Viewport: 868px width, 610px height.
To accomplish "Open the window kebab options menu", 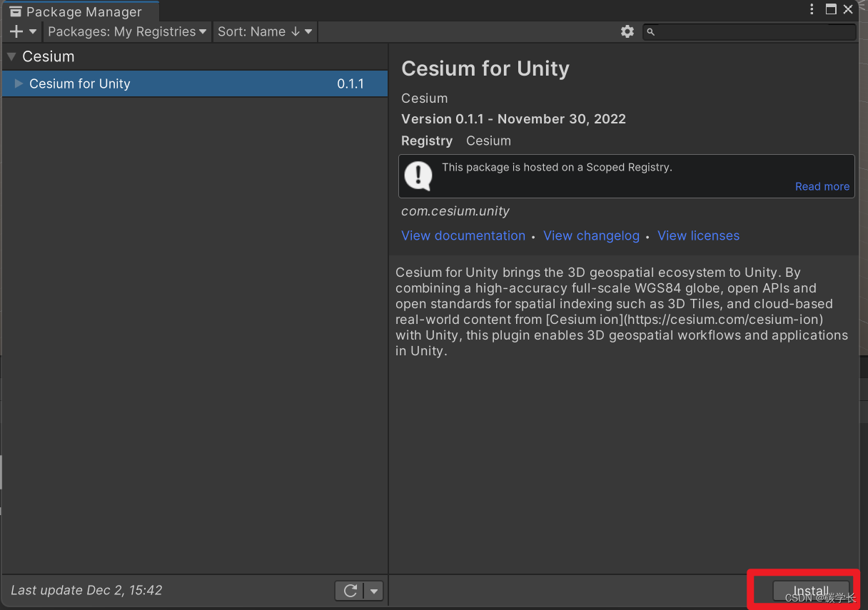I will 812,9.
